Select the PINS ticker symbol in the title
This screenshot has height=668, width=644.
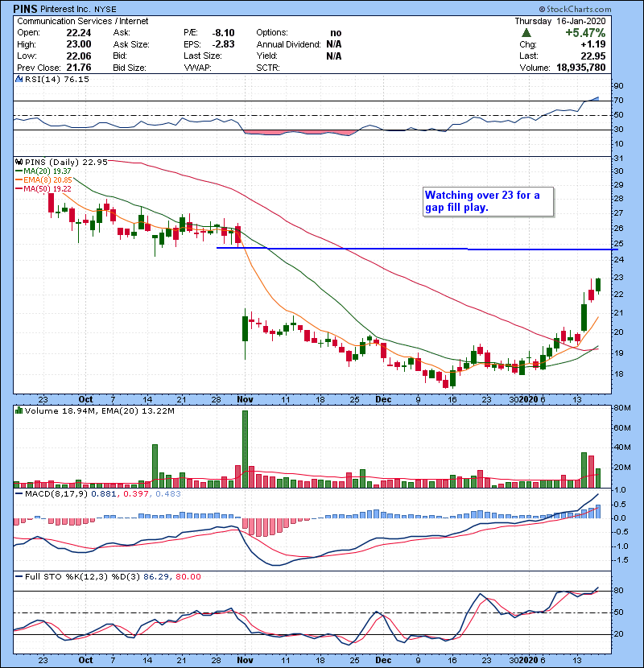(x=25, y=9)
